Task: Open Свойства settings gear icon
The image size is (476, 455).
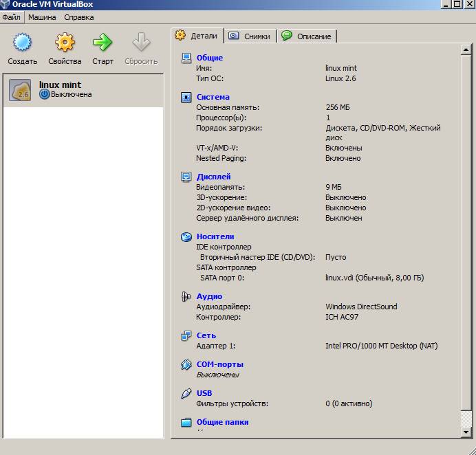Action: pos(65,42)
